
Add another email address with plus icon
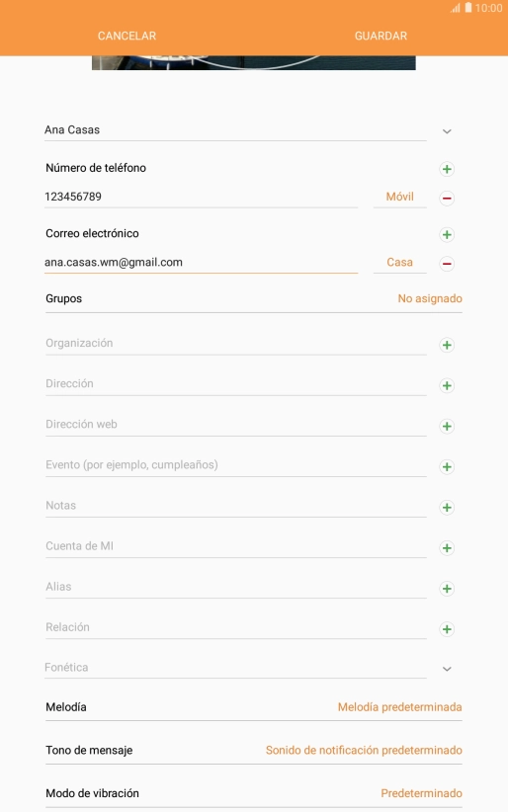point(447,234)
